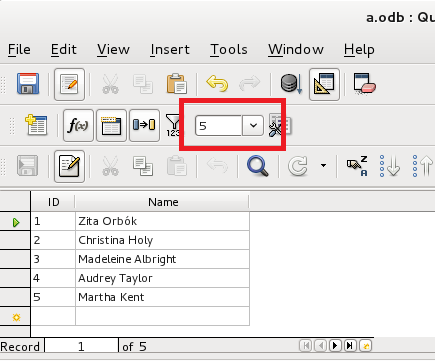Screen dimensions: 435x361
Task: Toggle Edit Data pencil in the data toolbar
Action: (69, 166)
